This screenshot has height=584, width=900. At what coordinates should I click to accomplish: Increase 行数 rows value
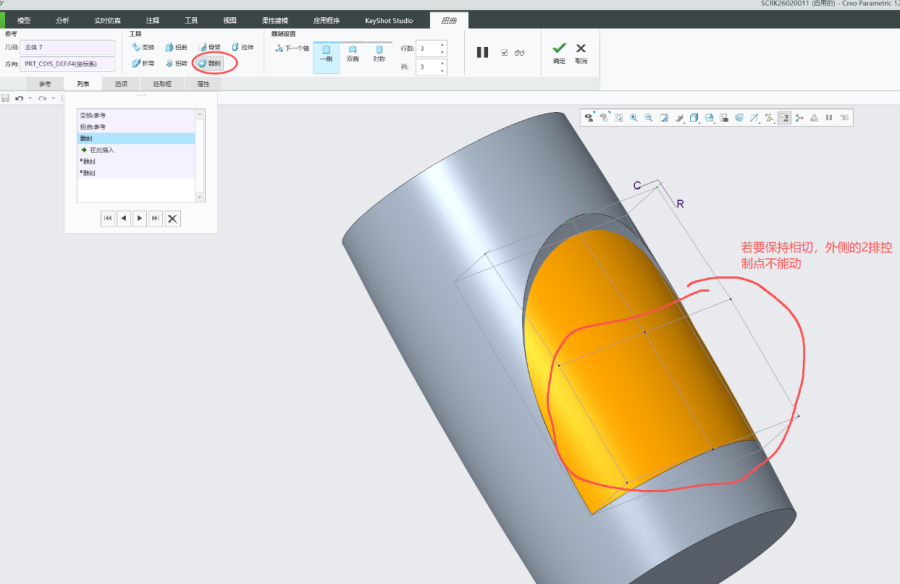pos(442,45)
